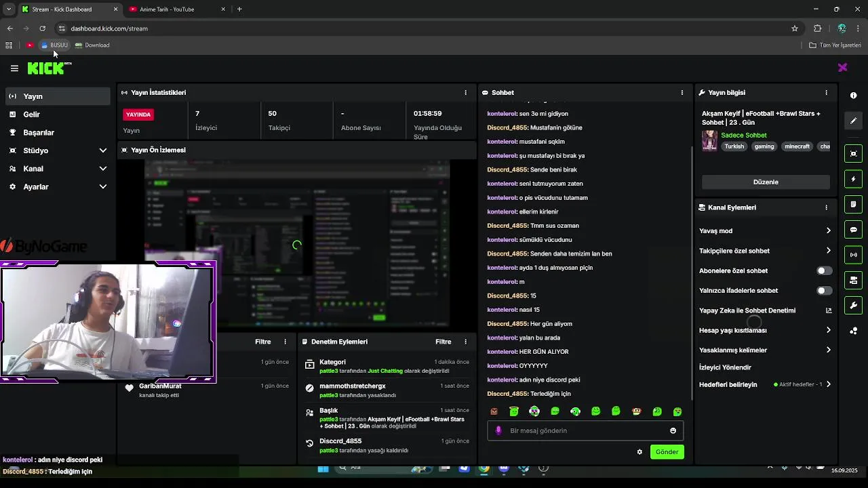Image resolution: width=868 pixels, height=488 pixels.
Task: Toggle Yalnızca ifadelerle sohbet switch
Action: click(824, 291)
